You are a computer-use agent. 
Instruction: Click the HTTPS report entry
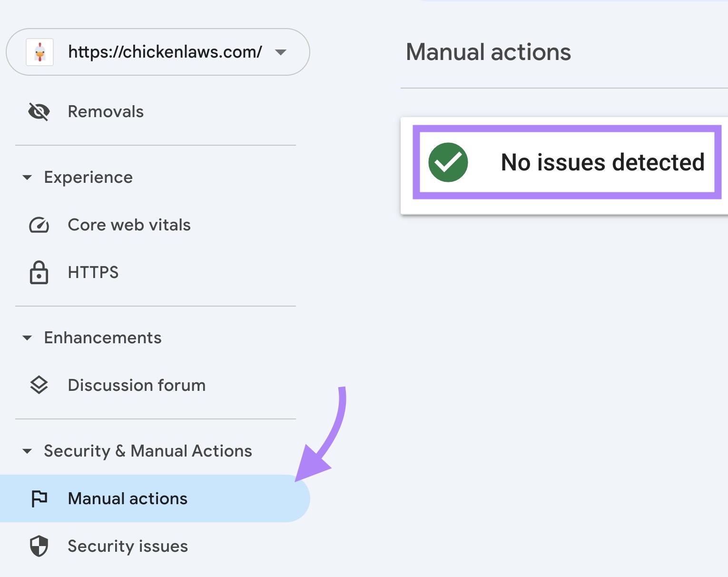[x=93, y=272]
